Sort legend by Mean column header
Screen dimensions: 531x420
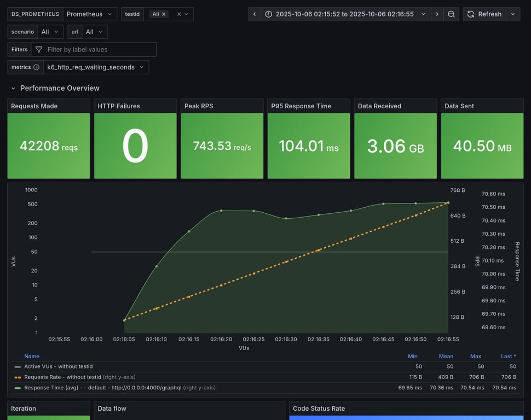point(446,356)
